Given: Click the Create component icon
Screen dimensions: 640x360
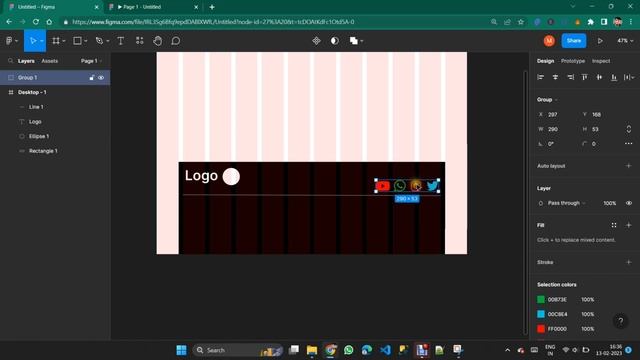Looking at the screenshot, I should (x=316, y=41).
